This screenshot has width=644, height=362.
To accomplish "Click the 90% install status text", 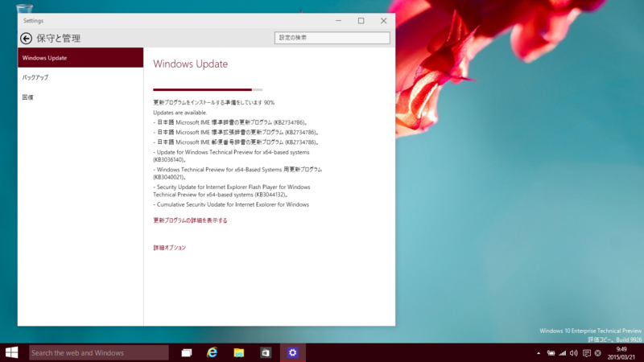I will pos(214,103).
